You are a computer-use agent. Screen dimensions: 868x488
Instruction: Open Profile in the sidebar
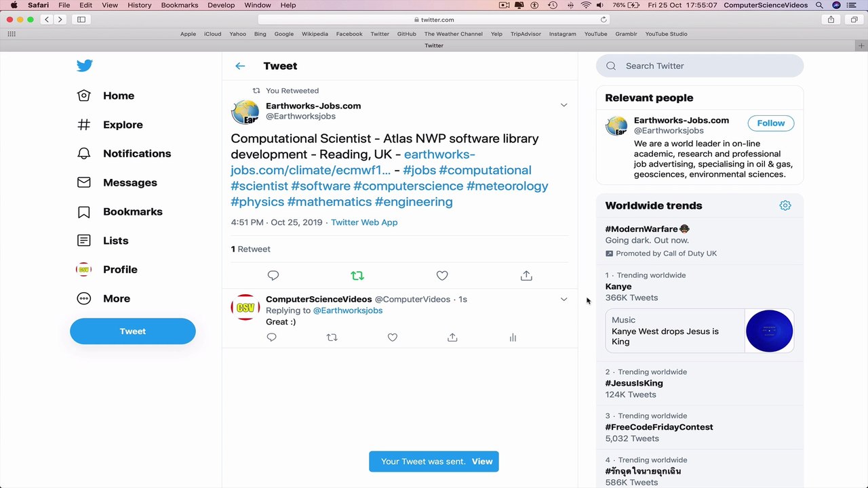(x=106, y=270)
